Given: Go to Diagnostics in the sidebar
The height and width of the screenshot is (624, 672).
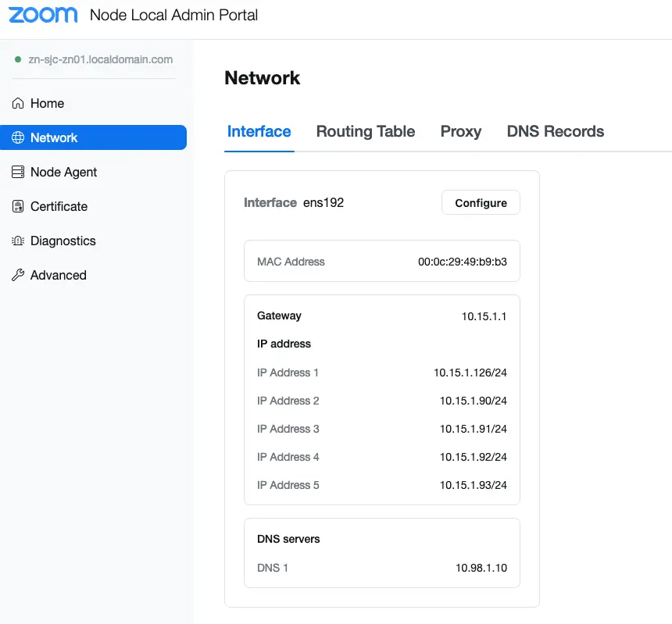Looking at the screenshot, I should (63, 241).
